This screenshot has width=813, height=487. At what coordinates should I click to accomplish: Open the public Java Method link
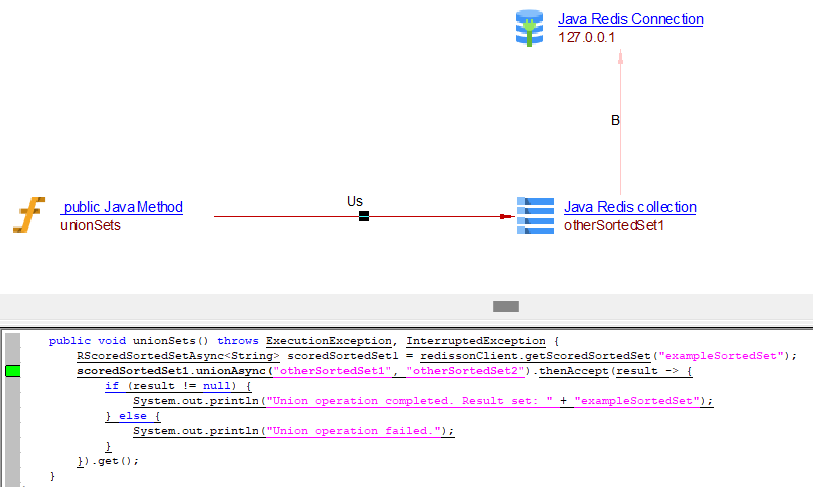click(122, 207)
